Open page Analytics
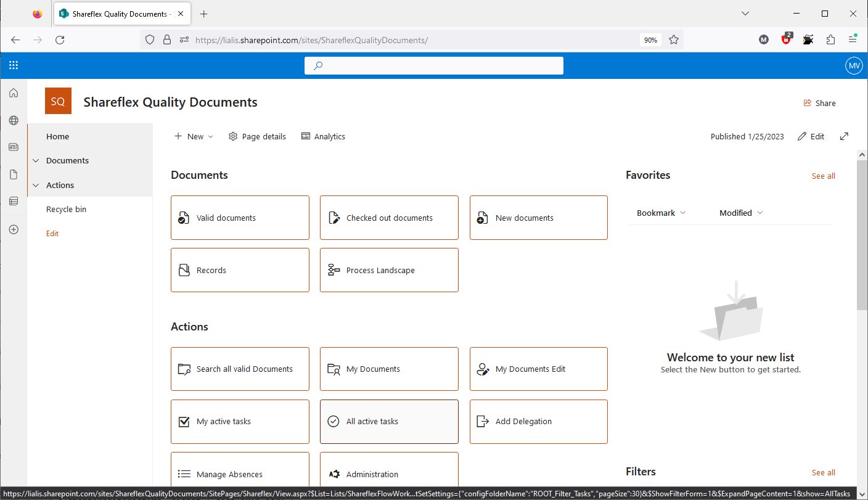 (x=323, y=136)
